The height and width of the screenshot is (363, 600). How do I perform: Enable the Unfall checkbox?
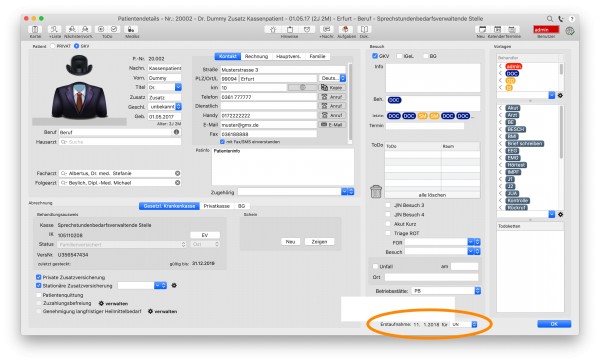pos(375,266)
